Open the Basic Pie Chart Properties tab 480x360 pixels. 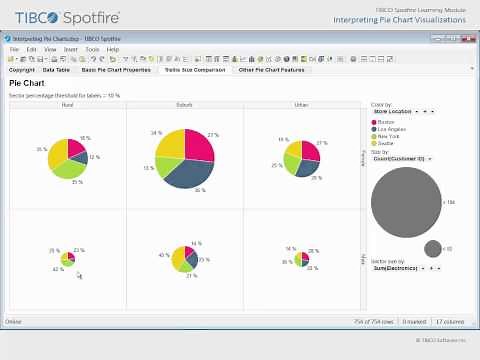pos(116,70)
